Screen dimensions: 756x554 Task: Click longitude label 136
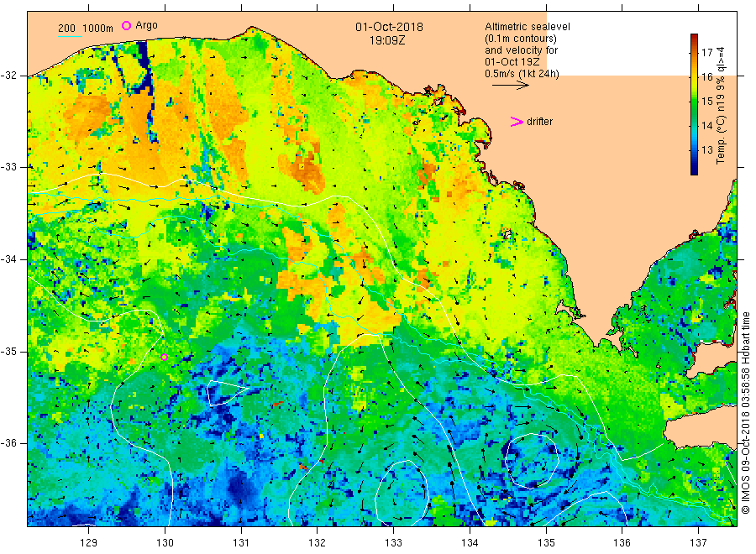tap(622, 543)
